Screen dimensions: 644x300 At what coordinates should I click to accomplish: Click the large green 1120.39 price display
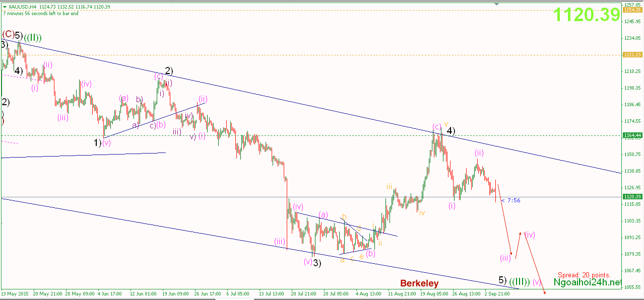pos(587,15)
